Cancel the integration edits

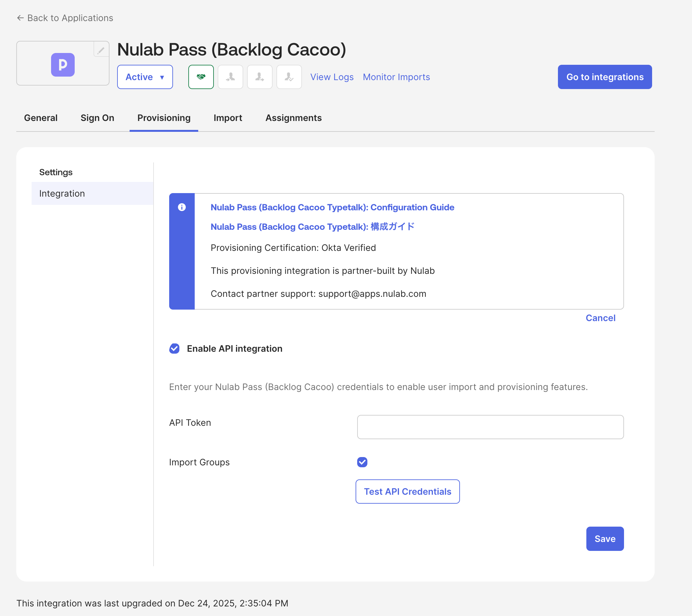tap(601, 318)
